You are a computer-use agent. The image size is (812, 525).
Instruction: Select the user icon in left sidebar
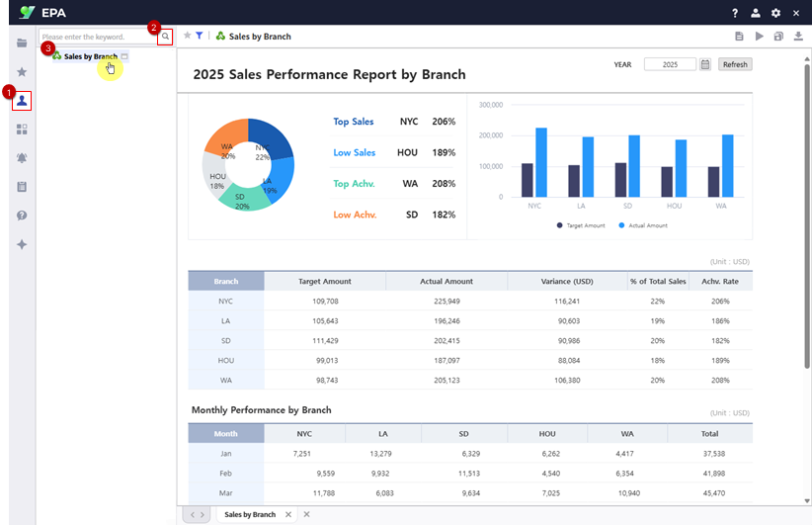pyautogui.click(x=23, y=100)
